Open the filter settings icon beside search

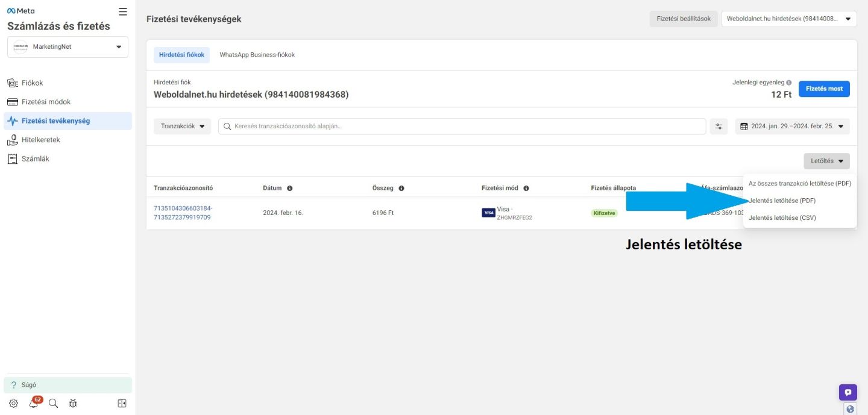pos(719,126)
